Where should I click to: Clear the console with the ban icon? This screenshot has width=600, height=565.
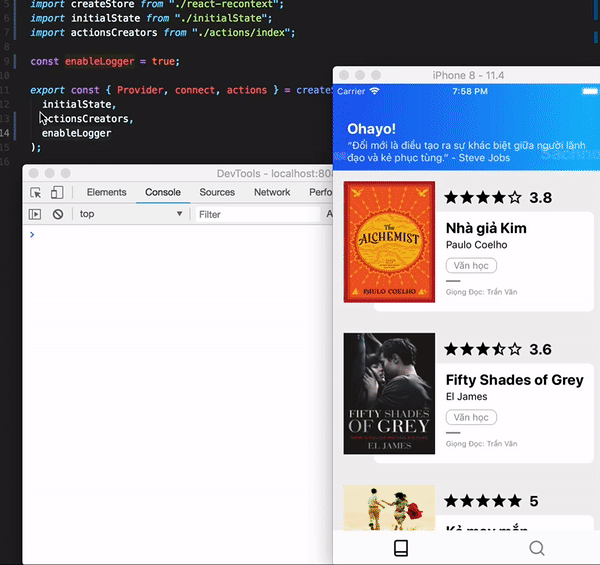(x=58, y=214)
